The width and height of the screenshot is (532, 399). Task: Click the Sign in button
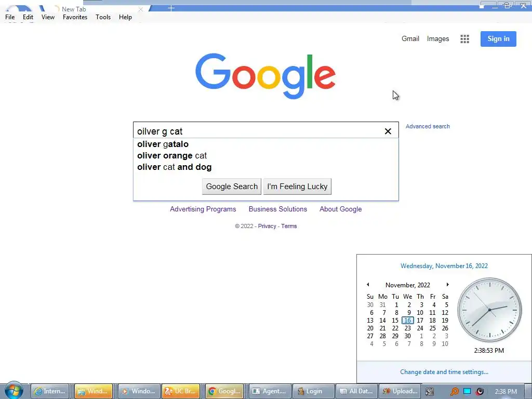498,38
